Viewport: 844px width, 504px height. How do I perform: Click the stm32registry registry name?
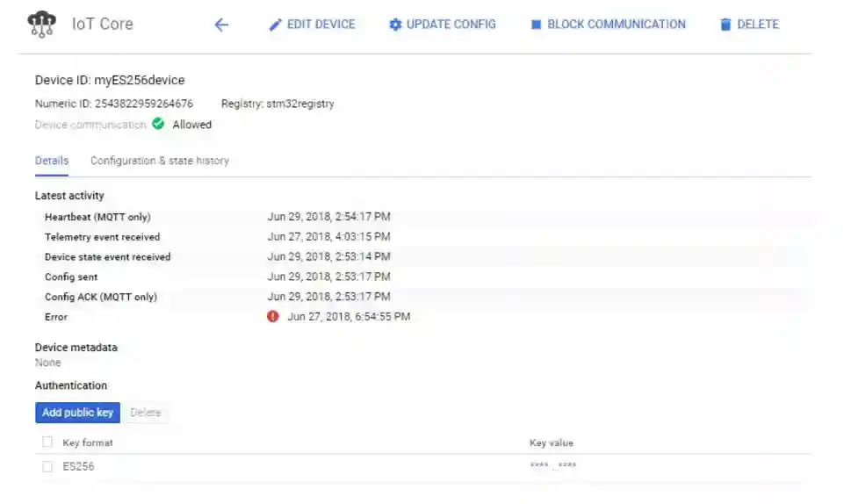(x=299, y=104)
